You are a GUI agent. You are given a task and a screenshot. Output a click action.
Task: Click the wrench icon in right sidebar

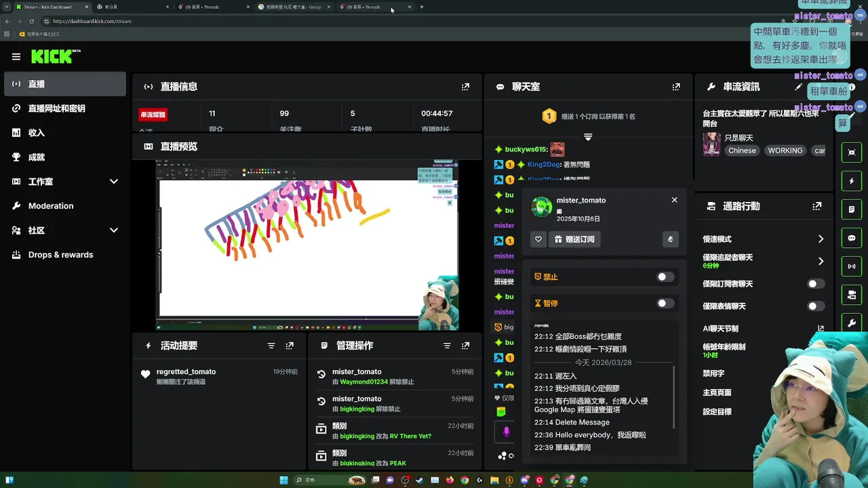852,324
